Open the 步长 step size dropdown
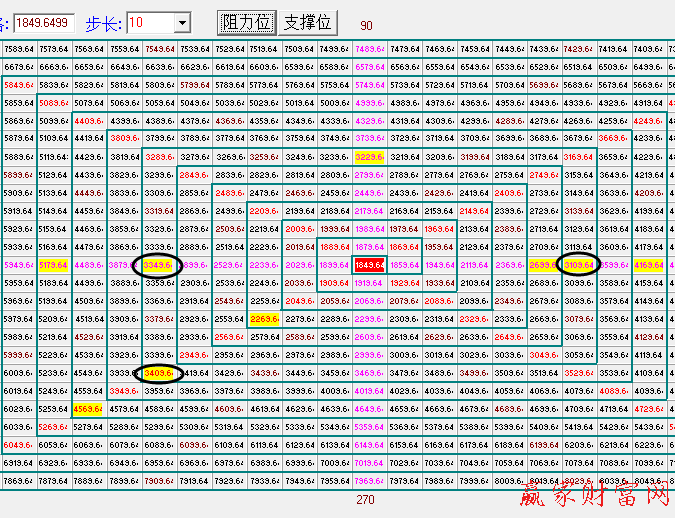The height and width of the screenshot is (518, 675). pyautogui.click(x=181, y=22)
